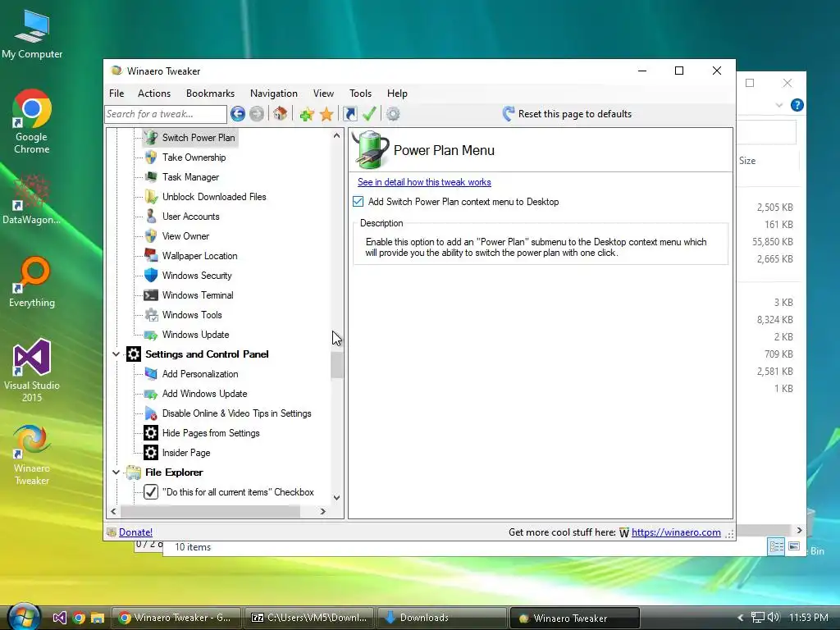The image size is (840, 630).
Task: Uncheck Add Switch Power Plan context menu checkbox
Action: [358, 202]
